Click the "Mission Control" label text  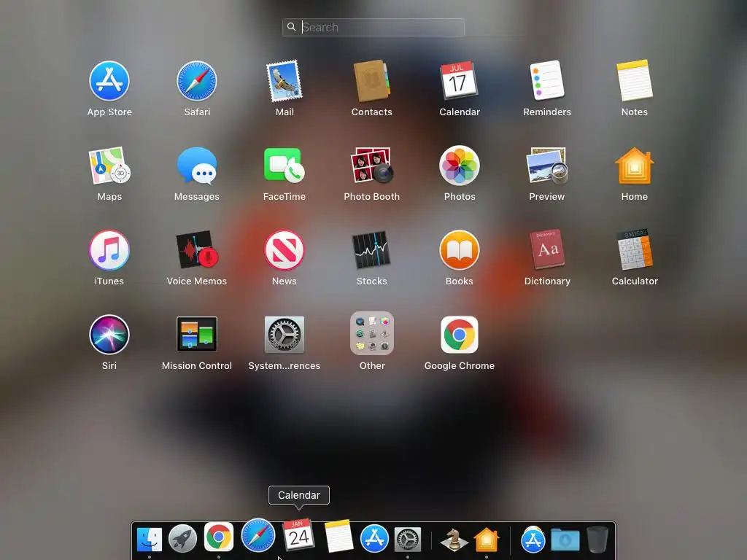197,366
